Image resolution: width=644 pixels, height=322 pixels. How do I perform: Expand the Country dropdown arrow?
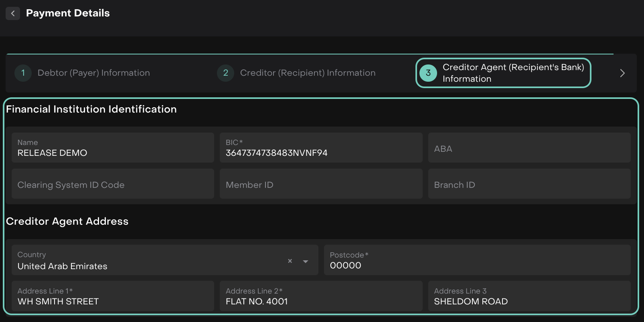coord(306,262)
